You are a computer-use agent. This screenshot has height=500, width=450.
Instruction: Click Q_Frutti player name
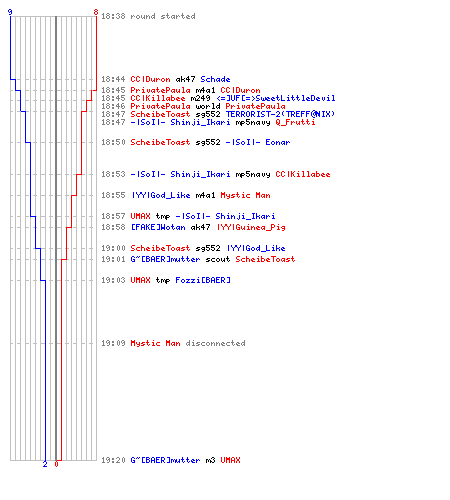pos(295,122)
